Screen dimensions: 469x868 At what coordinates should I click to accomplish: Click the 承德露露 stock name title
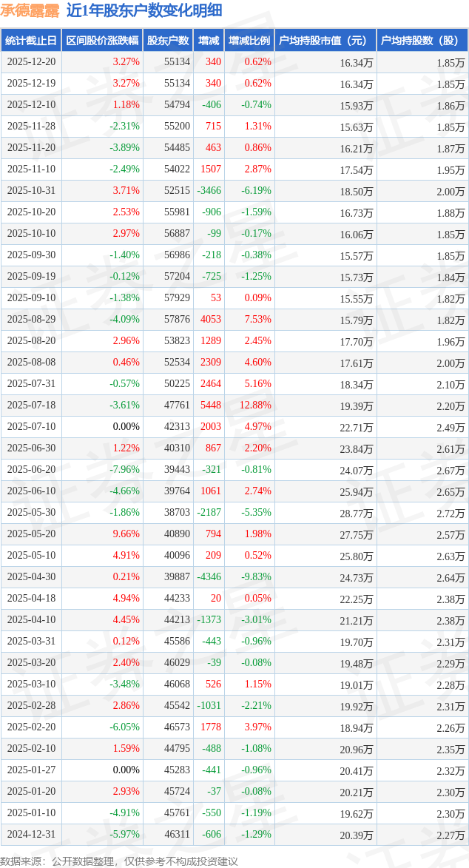point(31,10)
